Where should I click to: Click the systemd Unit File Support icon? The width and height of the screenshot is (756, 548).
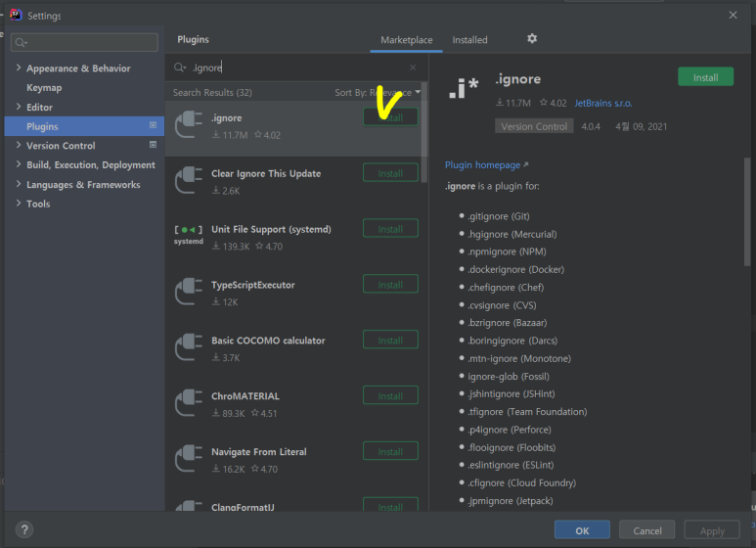(x=189, y=235)
